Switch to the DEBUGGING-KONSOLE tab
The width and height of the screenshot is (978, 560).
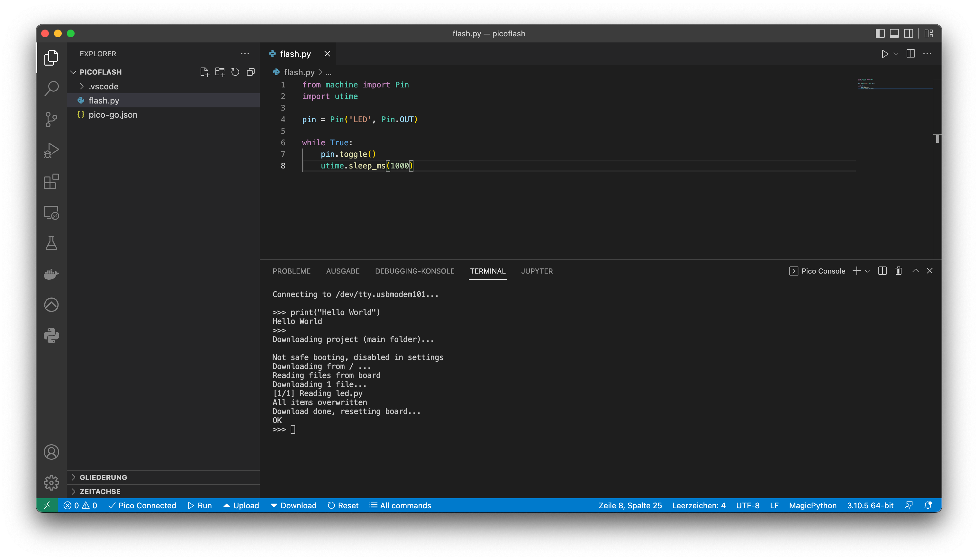[x=414, y=271]
